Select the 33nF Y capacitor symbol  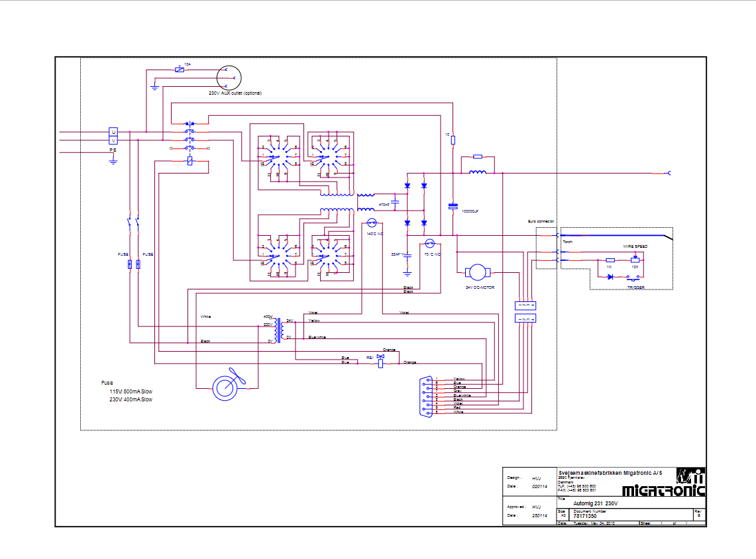(408, 254)
